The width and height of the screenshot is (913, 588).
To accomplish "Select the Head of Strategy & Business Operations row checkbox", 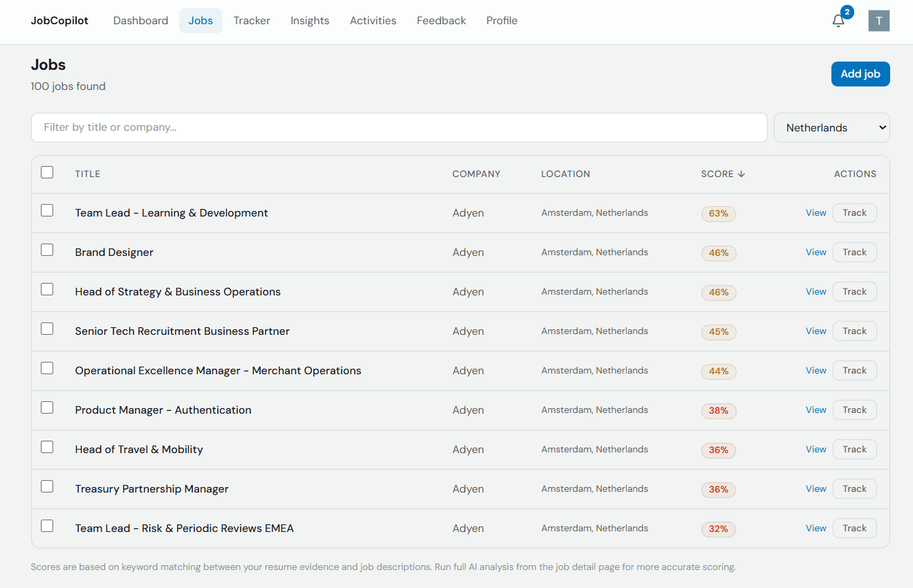I will point(47,289).
